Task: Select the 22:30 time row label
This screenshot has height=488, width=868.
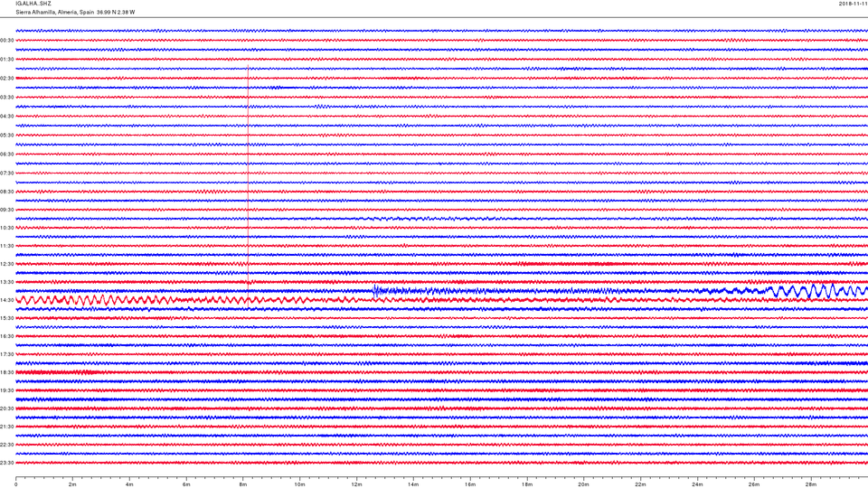Action: click(x=6, y=445)
